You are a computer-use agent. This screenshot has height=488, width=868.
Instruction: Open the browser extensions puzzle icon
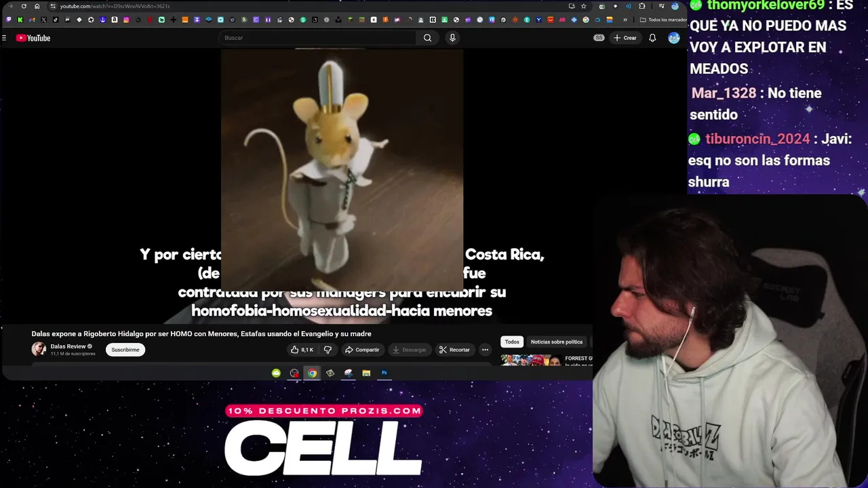(x=642, y=6)
